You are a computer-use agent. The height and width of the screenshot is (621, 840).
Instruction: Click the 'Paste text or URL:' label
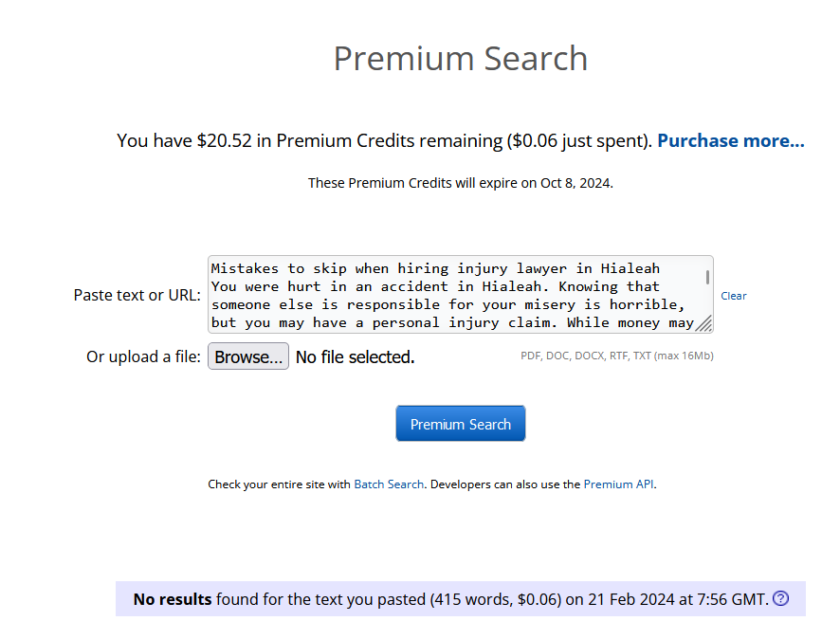tap(137, 295)
